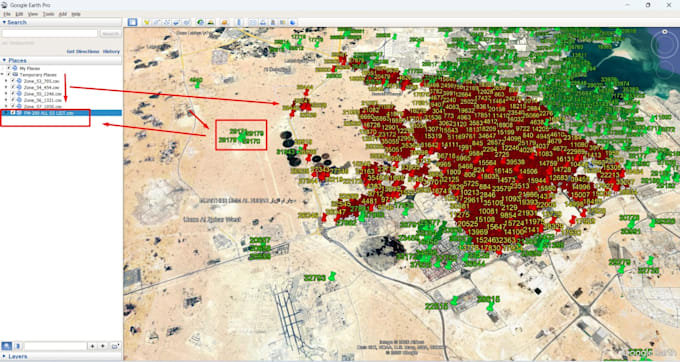The image size is (680, 362).
Task: Click the My Places folder icon
Action: click(x=15, y=68)
